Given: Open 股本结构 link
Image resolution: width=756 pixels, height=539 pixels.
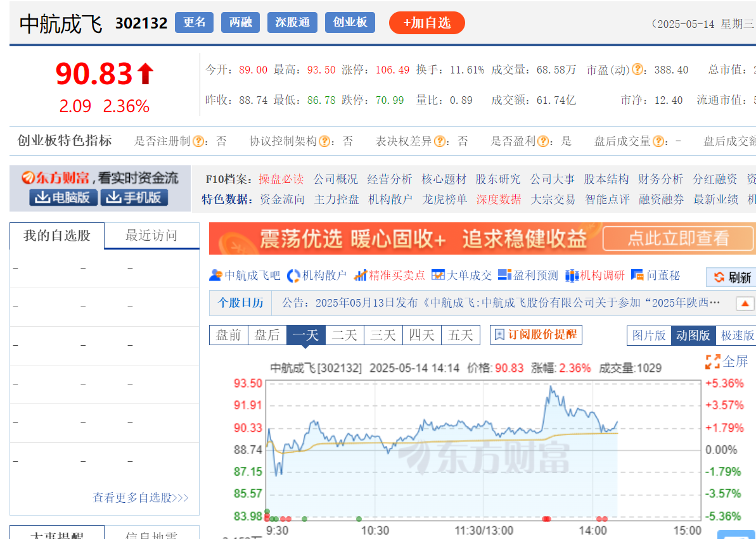Looking at the screenshot, I should [606, 179].
